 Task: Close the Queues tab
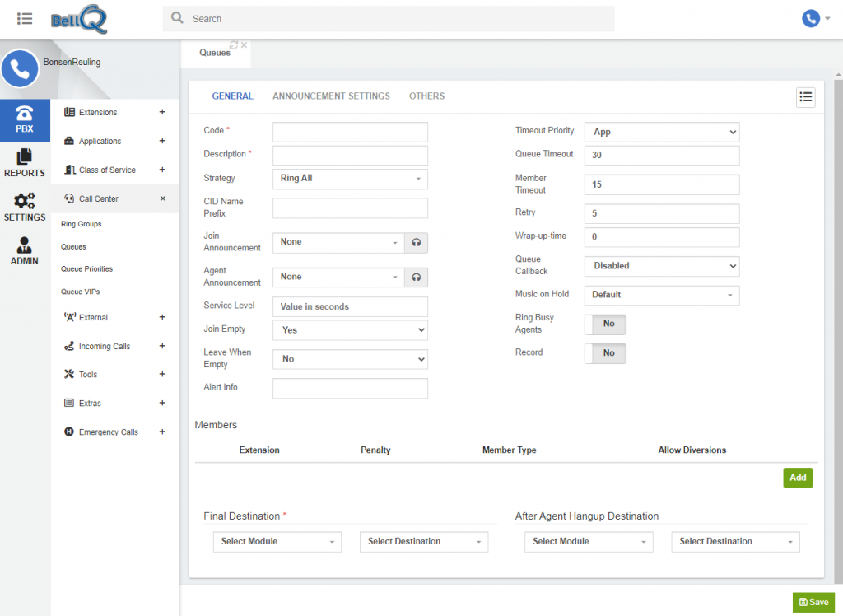pos(244,44)
